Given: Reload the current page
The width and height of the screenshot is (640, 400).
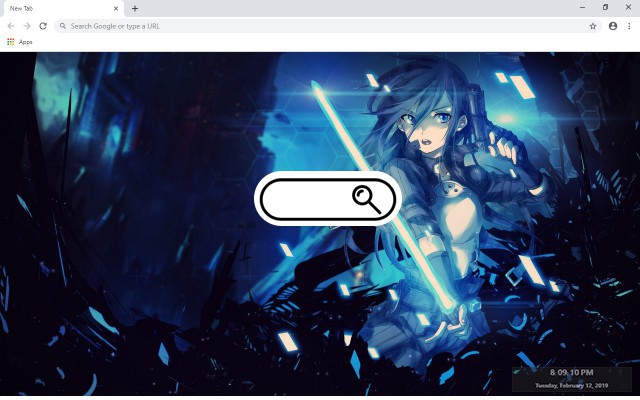Looking at the screenshot, I should [x=43, y=26].
